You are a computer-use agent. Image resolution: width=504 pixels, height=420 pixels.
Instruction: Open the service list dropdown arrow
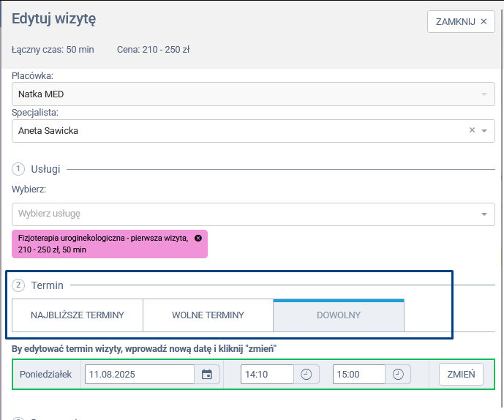[484, 214]
